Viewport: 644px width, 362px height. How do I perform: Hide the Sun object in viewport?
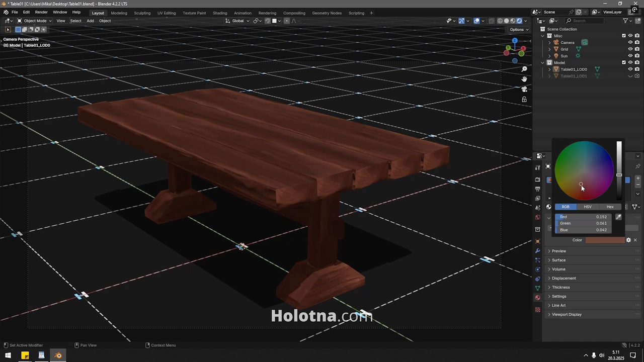(x=630, y=56)
